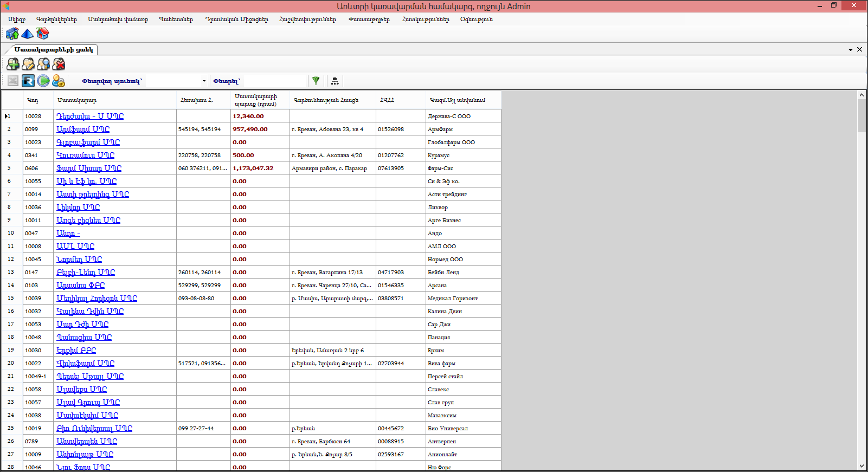Select the debt cell 957,490.00
Viewport: 868px width, 472px height.
[260, 129]
